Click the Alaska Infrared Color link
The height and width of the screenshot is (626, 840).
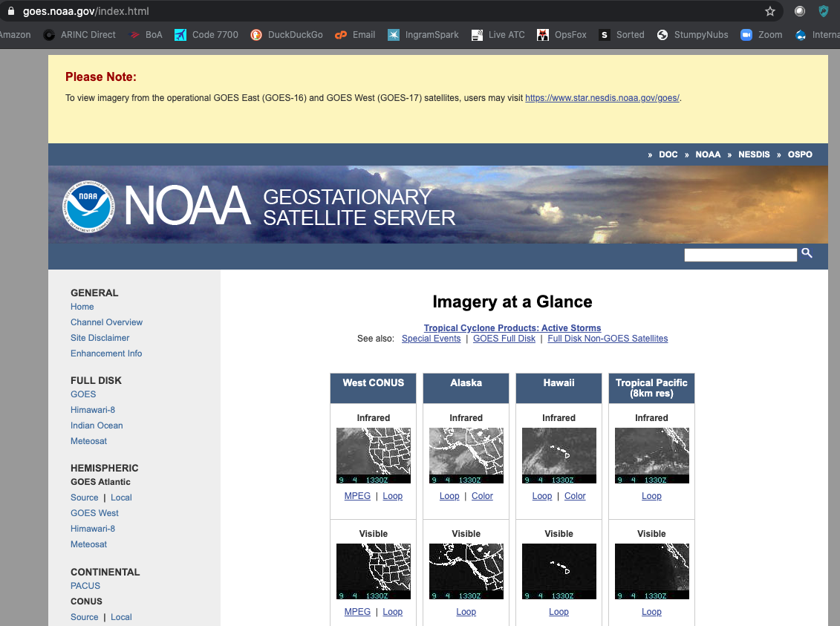(x=482, y=496)
